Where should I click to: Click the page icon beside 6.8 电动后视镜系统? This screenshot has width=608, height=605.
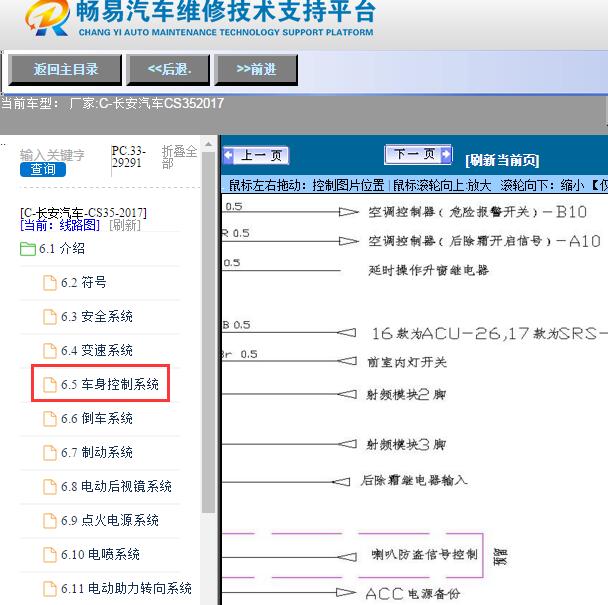[50, 487]
